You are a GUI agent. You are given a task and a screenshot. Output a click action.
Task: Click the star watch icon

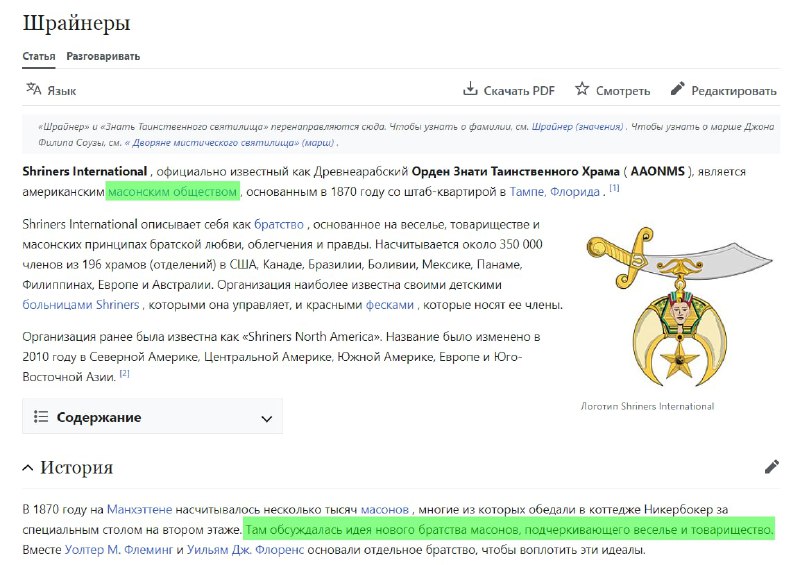582,89
